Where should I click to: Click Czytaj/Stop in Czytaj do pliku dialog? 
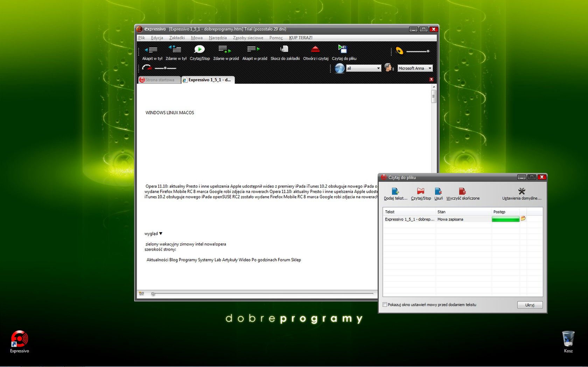421,194
